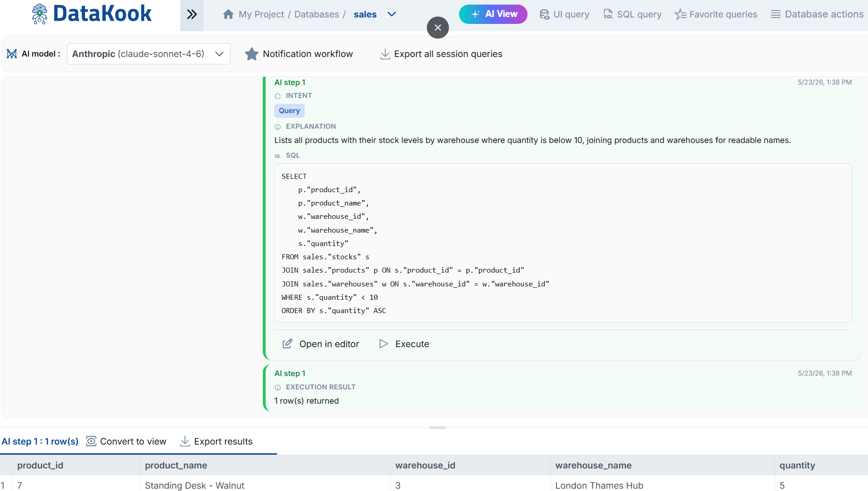Expand the sales database dropdown

[391, 14]
